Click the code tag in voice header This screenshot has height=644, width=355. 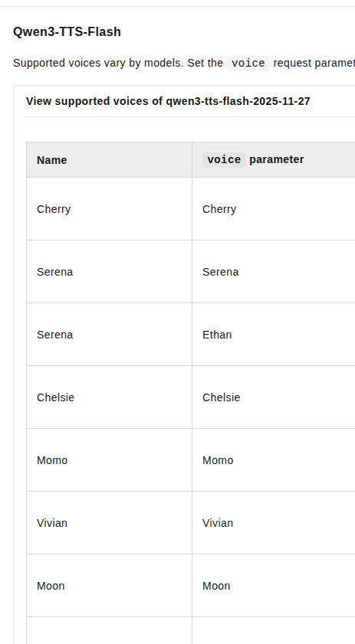[224, 160]
